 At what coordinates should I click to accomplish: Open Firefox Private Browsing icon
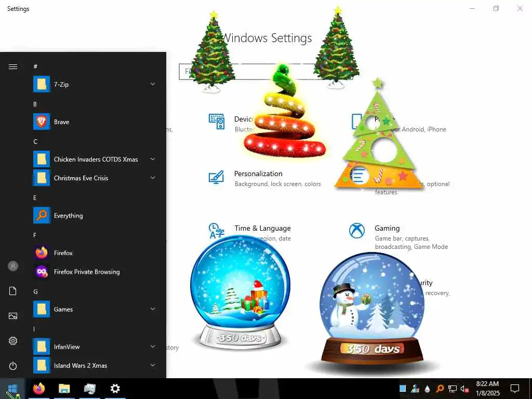point(42,272)
